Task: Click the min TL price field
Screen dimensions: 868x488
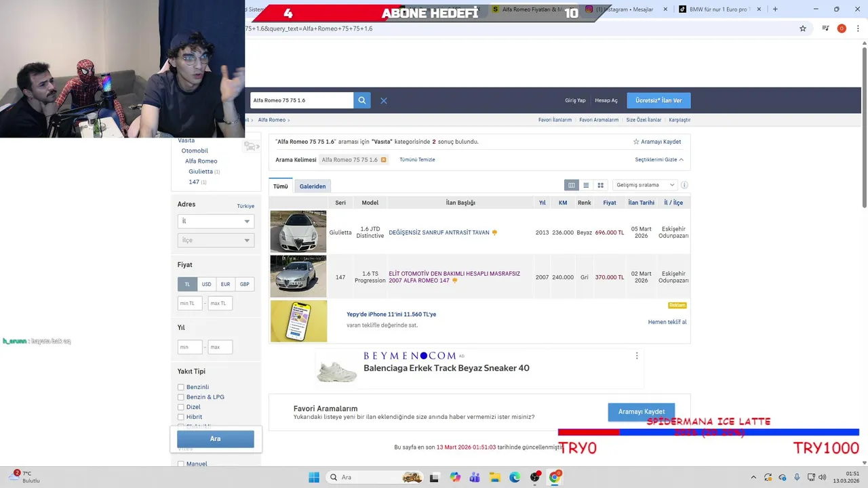Action: [x=190, y=303]
